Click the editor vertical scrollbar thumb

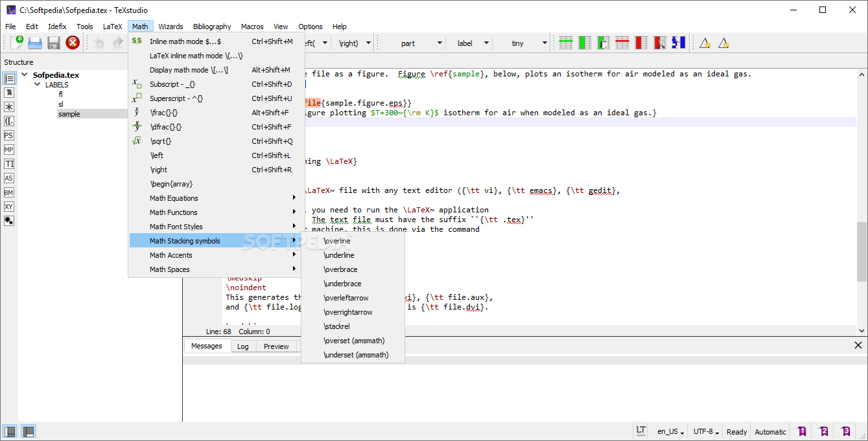point(862,252)
